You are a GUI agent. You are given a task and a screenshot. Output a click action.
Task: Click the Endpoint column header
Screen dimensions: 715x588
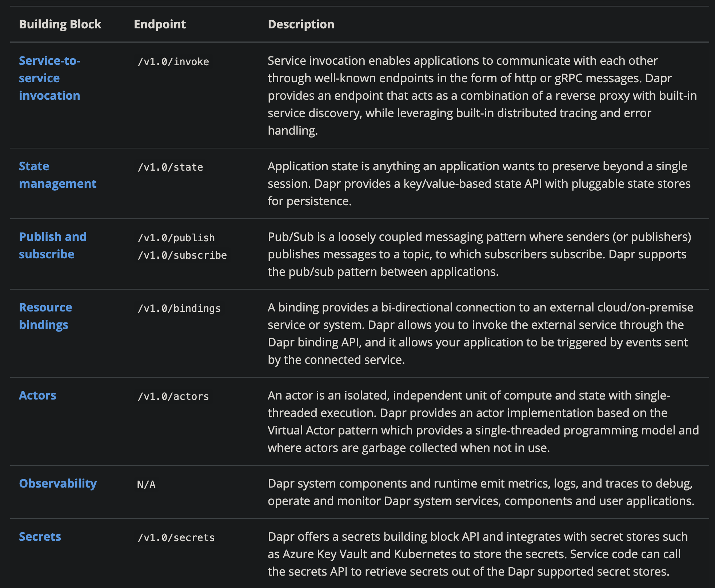pos(160,24)
